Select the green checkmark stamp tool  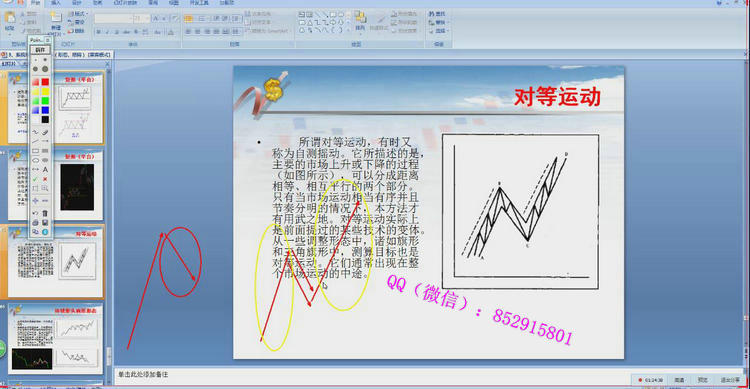coord(35,179)
